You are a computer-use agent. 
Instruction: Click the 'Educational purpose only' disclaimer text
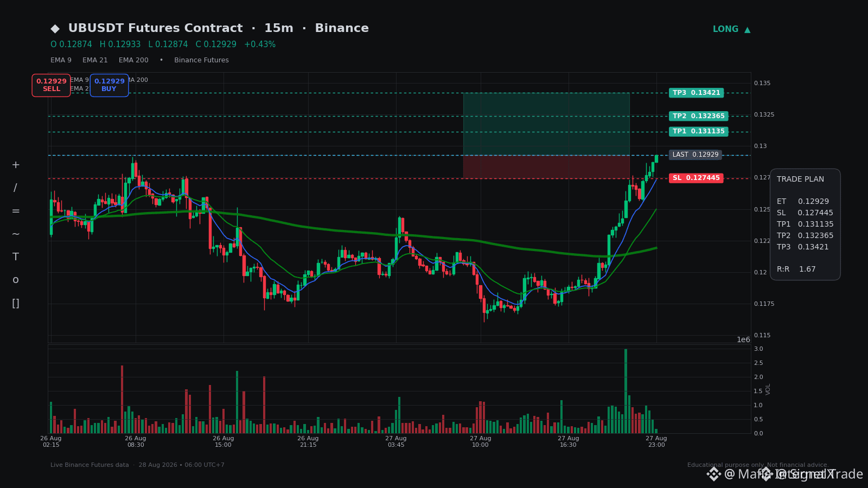pyautogui.click(x=726, y=465)
